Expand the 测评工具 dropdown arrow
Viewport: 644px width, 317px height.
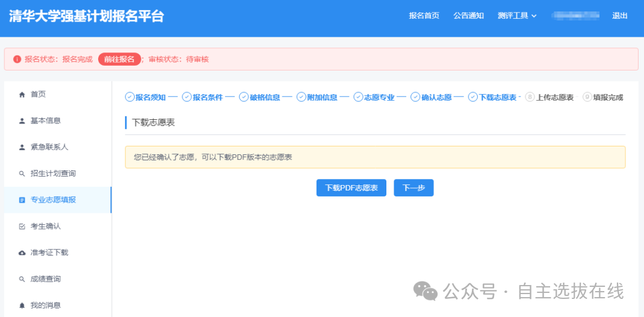click(534, 16)
